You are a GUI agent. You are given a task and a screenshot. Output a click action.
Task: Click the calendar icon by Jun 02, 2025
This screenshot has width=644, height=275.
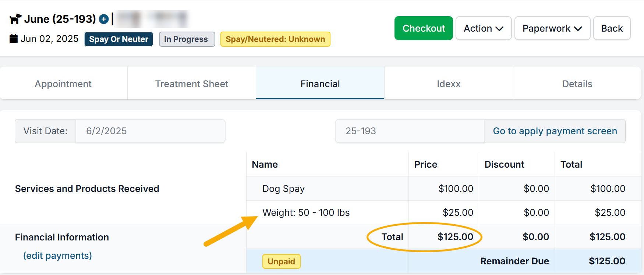[x=14, y=39]
